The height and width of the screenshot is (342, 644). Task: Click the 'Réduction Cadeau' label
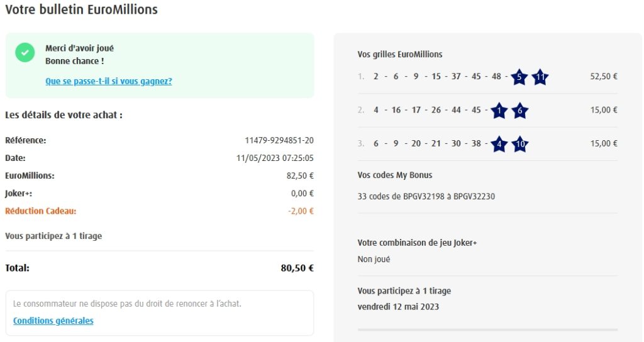click(x=40, y=211)
